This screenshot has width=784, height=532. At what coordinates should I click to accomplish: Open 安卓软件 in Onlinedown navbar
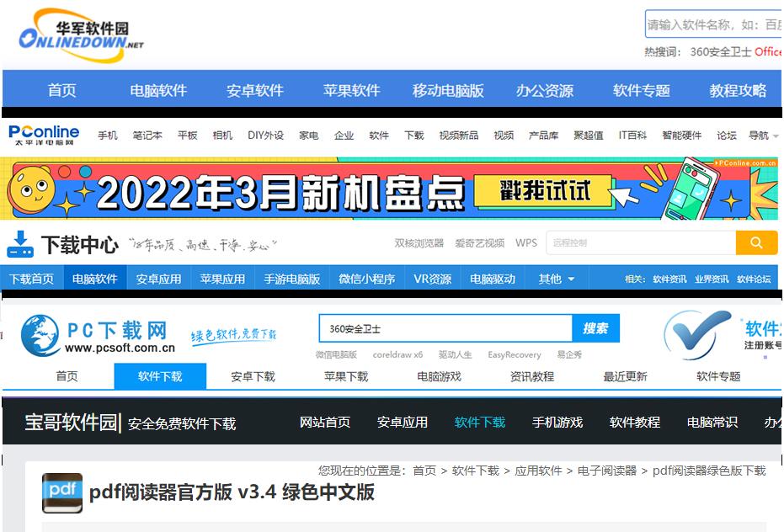255,91
